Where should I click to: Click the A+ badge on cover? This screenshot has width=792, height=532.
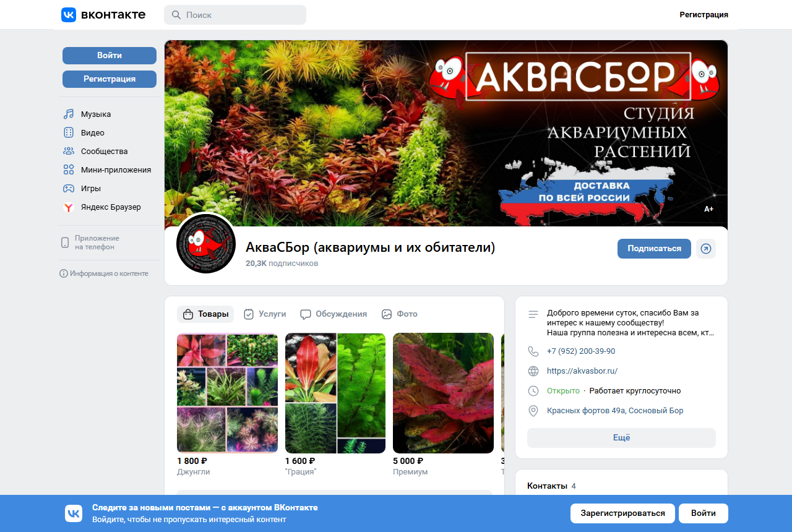[708, 209]
